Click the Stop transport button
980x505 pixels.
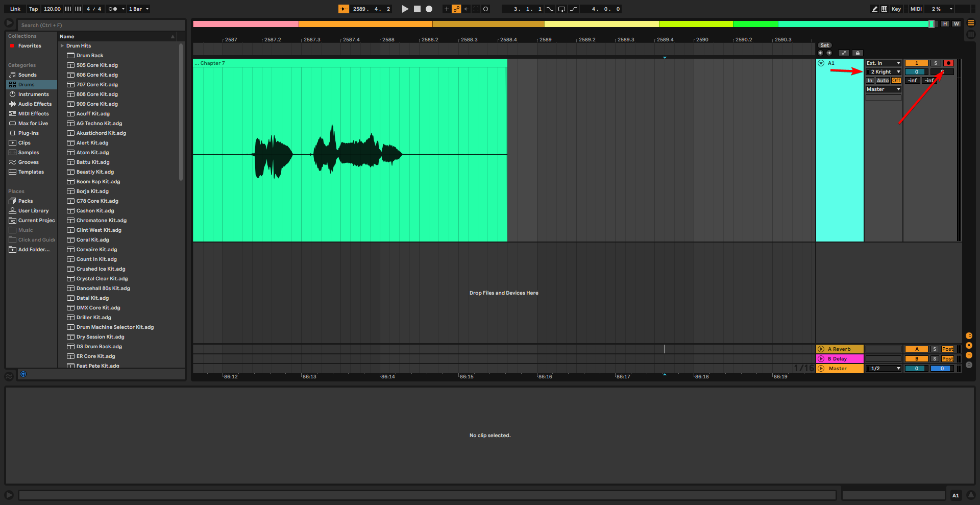[x=417, y=9]
